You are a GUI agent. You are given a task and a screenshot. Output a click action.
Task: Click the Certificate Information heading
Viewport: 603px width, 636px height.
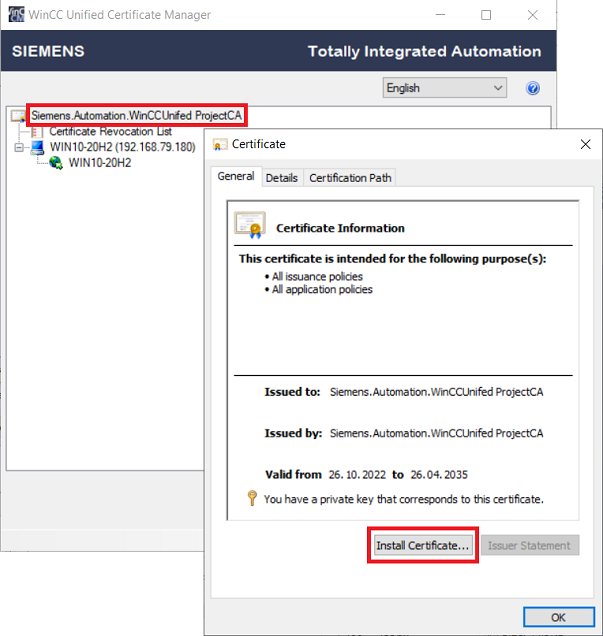(x=340, y=228)
